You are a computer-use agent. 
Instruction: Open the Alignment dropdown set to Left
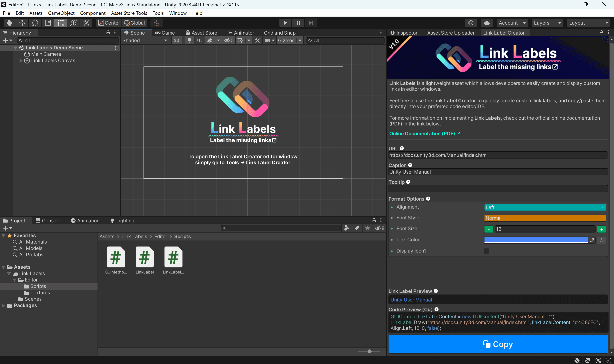point(545,207)
